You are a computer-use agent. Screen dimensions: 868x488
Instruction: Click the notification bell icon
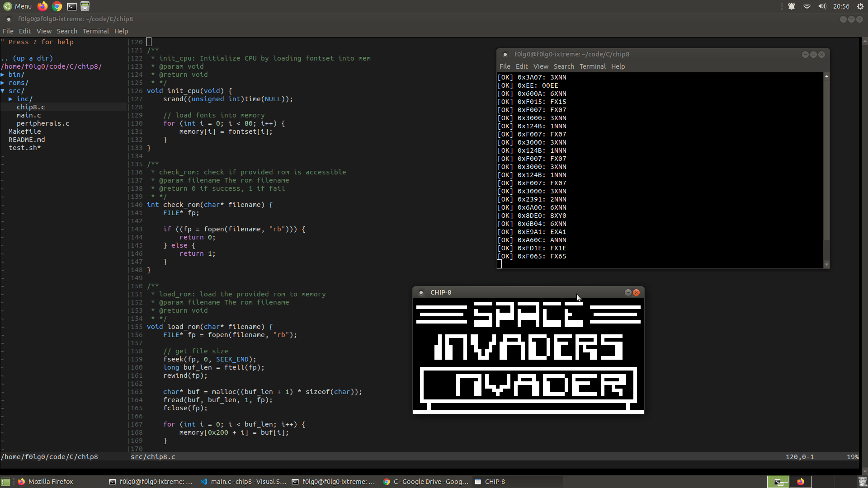click(792, 6)
